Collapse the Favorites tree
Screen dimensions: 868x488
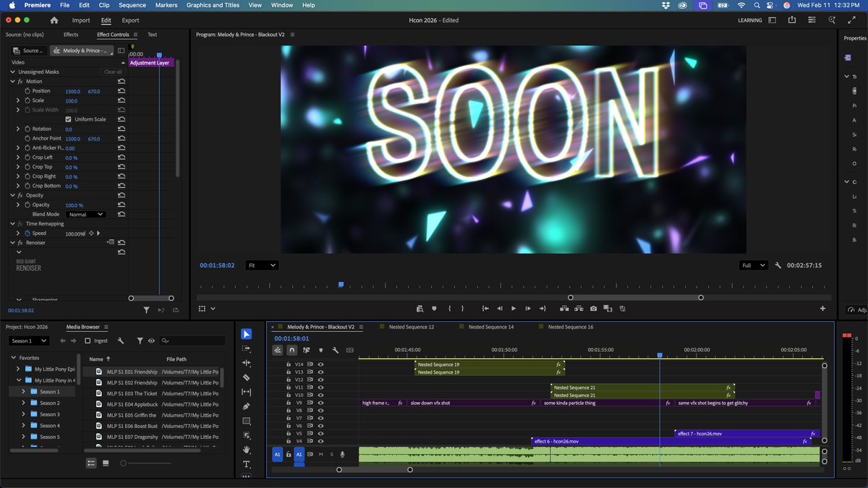coord(13,357)
